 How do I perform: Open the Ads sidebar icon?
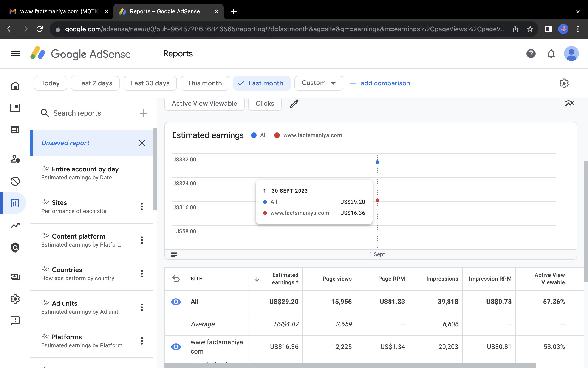[x=15, y=108]
